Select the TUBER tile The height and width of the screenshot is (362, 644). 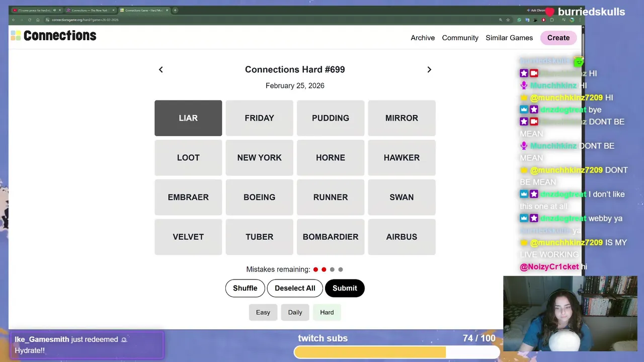click(259, 237)
